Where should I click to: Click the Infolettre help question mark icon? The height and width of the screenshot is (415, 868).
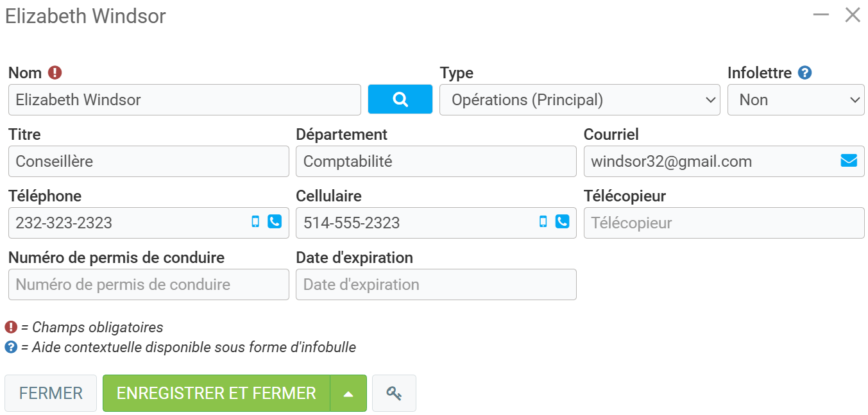(804, 73)
